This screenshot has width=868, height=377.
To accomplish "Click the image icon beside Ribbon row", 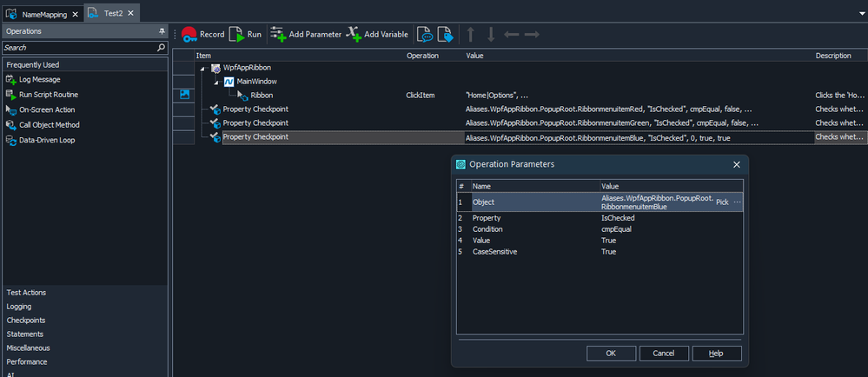I will (x=185, y=95).
